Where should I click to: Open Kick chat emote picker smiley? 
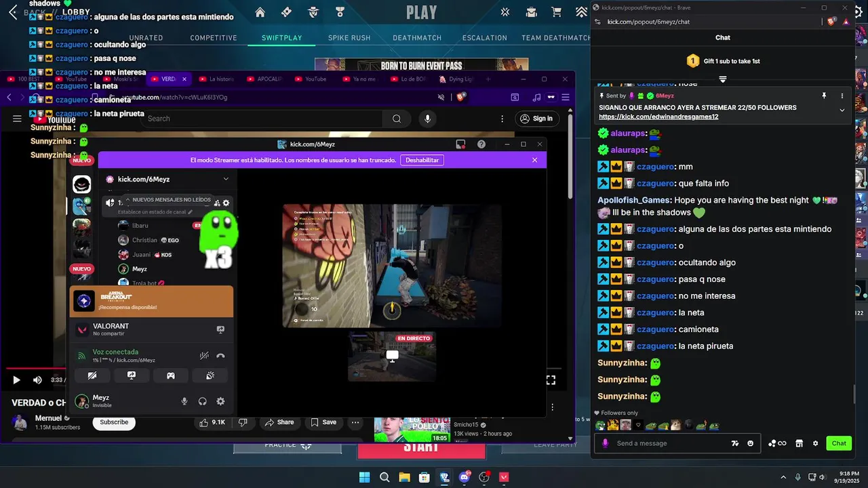point(750,443)
